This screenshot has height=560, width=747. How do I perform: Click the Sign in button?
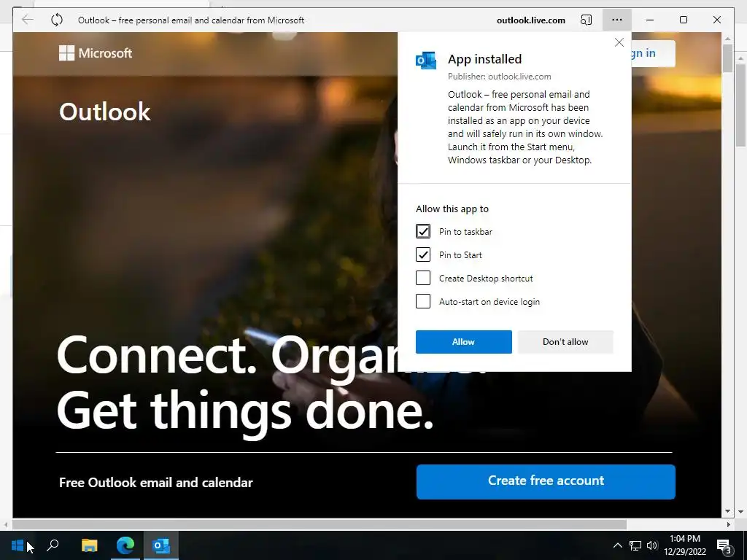tap(653, 53)
